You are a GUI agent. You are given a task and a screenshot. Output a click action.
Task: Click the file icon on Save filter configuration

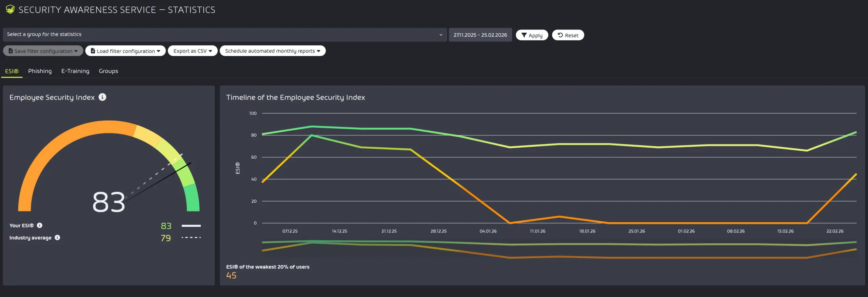point(11,51)
